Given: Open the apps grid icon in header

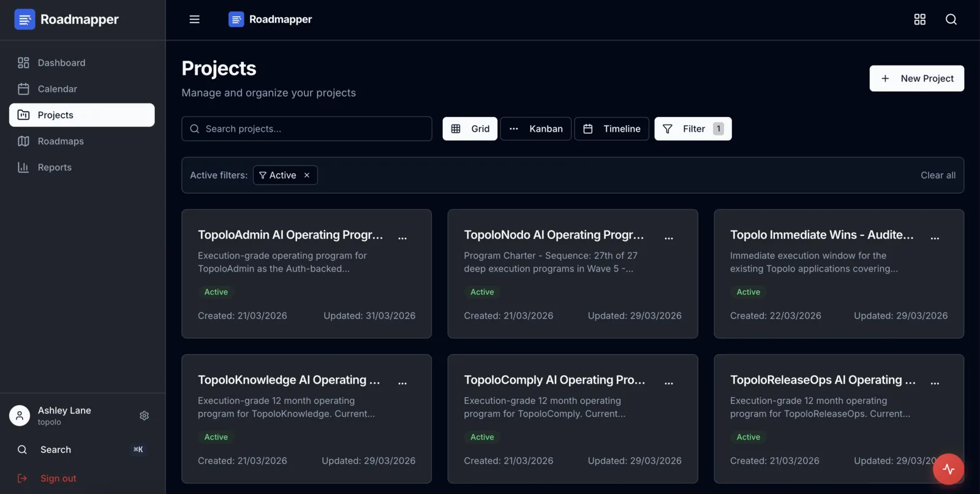Looking at the screenshot, I should coord(919,20).
